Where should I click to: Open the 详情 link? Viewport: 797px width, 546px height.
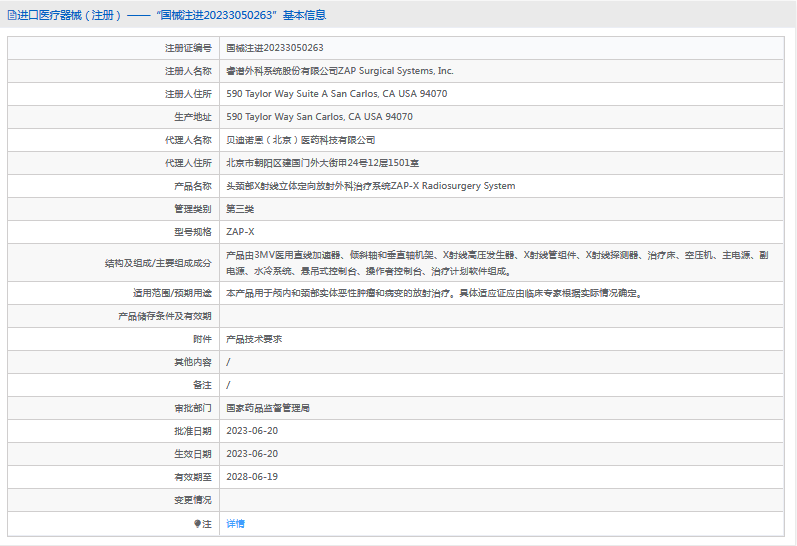click(235, 524)
